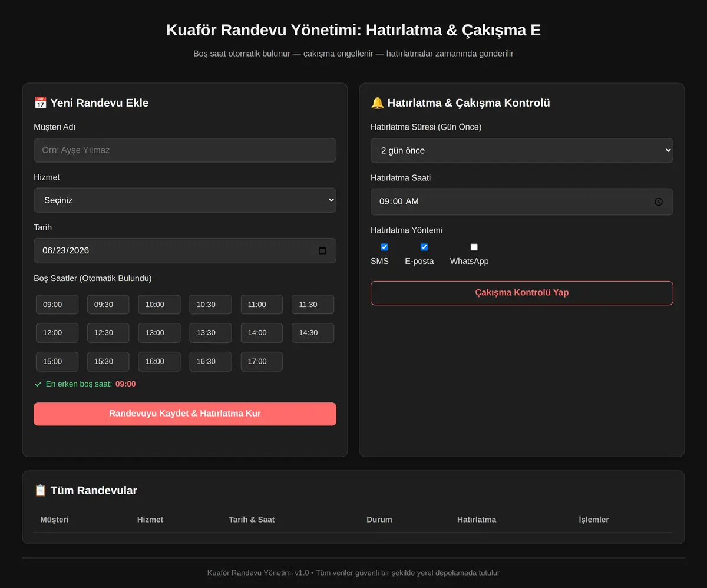The height and width of the screenshot is (588, 707).
Task: Toggle the SMS reminder checkbox
Action: point(385,247)
